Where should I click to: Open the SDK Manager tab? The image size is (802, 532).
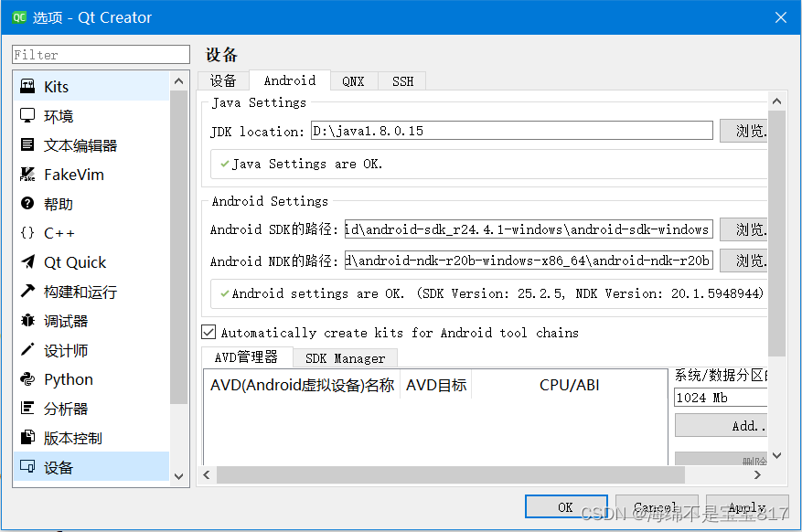tap(346, 358)
